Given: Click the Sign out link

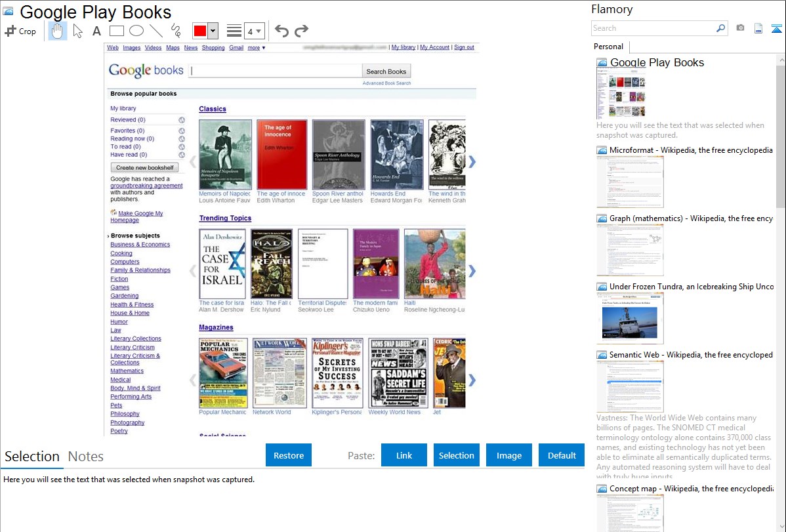Looking at the screenshot, I should coord(464,47).
